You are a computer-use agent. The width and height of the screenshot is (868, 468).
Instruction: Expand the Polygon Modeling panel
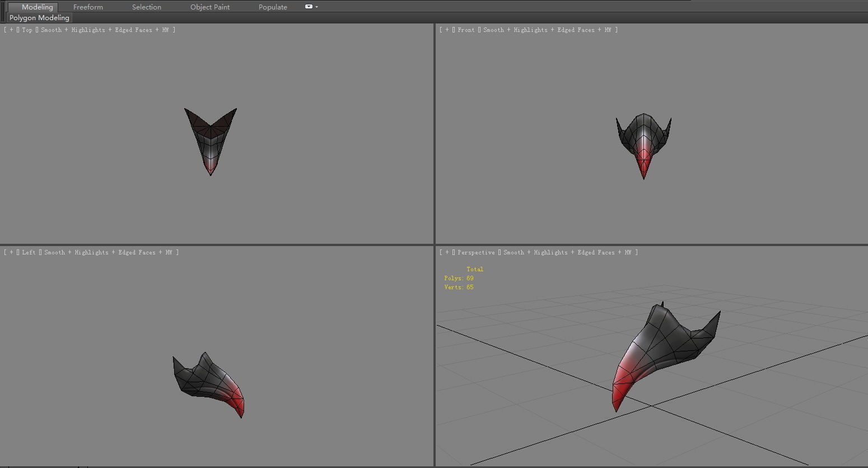click(x=39, y=17)
